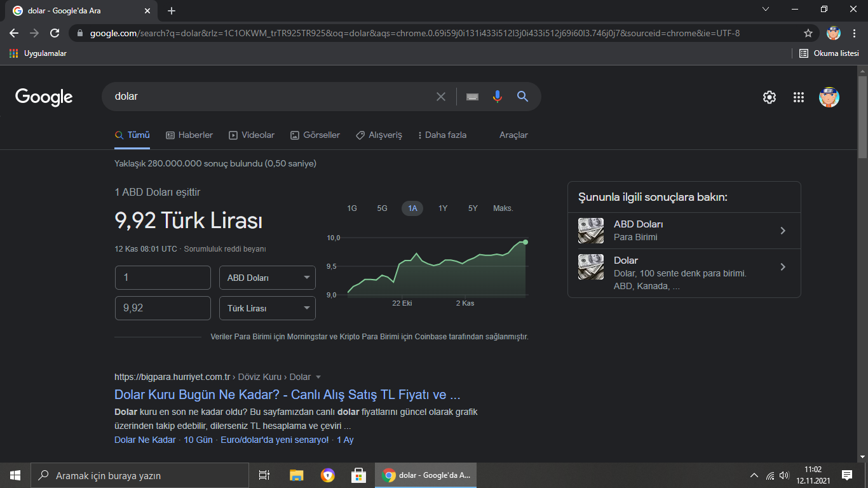Viewport: 868px width, 488px height.
Task: Open 1 Ay sitelink
Action: click(345, 440)
